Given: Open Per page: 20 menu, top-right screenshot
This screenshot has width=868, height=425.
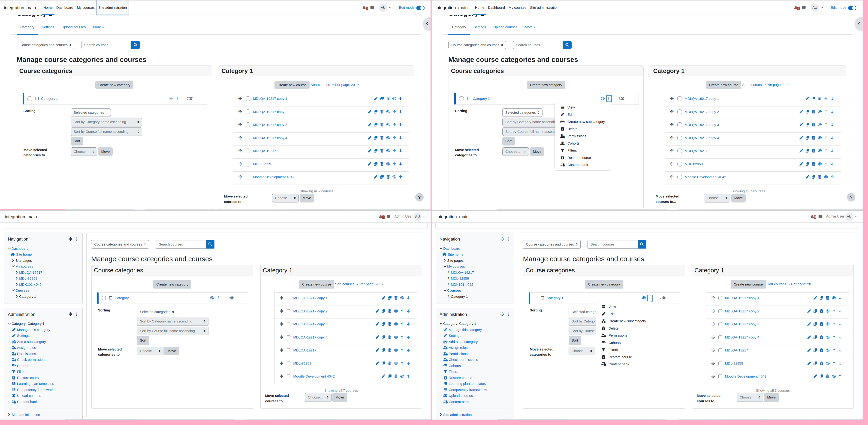Looking at the screenshot, I should click(x=778, y=85).
